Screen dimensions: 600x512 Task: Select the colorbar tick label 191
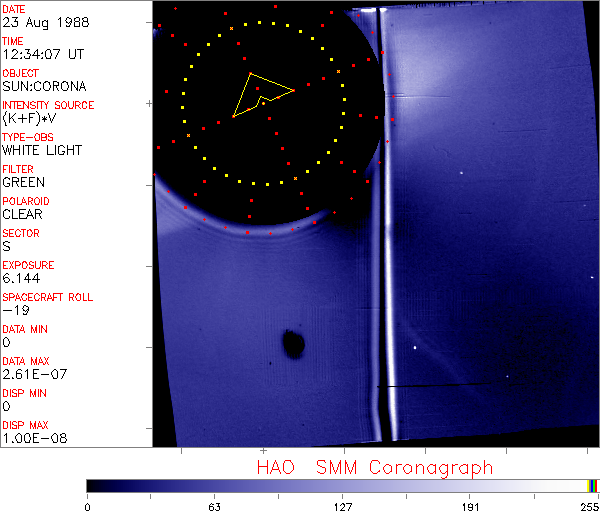(470, 505)
